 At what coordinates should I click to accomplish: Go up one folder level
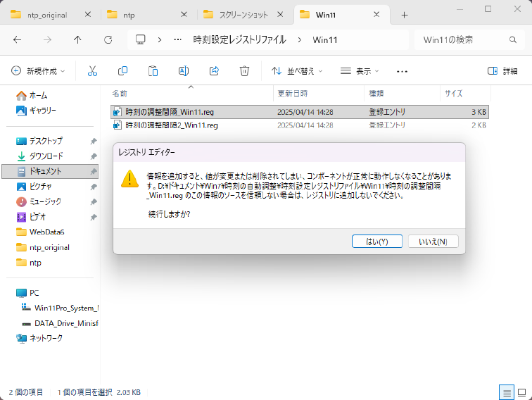pos(77,39)
